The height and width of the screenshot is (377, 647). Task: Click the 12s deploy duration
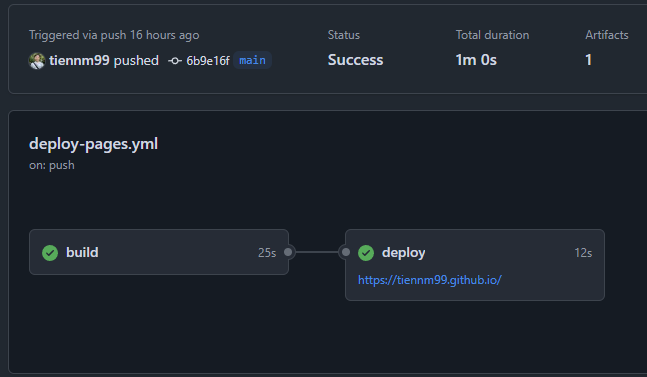coord(583,252)
